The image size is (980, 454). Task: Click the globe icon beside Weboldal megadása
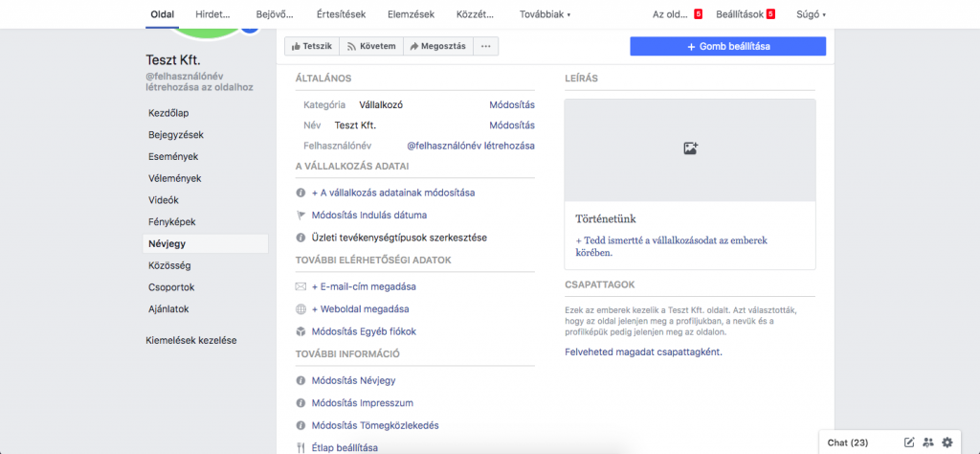coord(300,309)
